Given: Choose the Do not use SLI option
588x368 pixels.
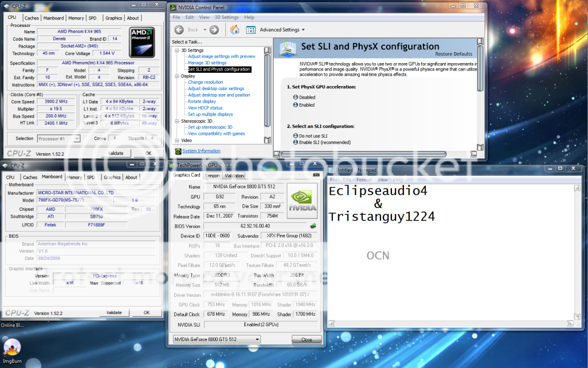Looking at the screenshot, I should coord(295,135).
